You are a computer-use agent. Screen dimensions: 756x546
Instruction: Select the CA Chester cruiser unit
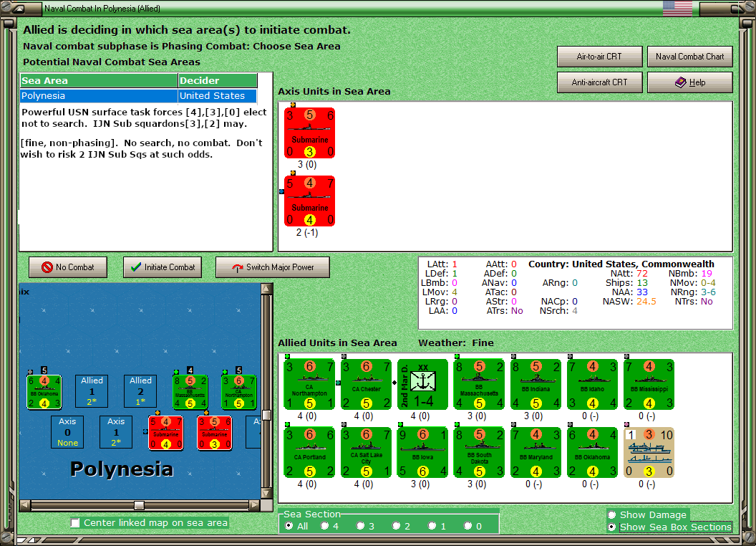[x=366, y=384]
